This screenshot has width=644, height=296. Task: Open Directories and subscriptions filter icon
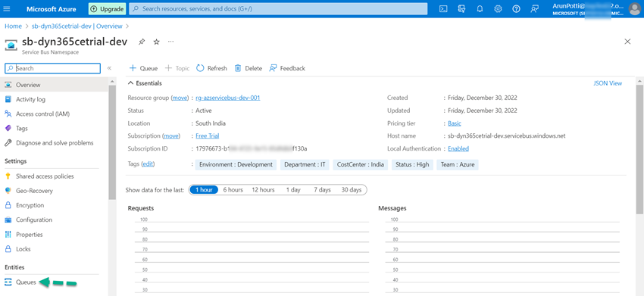coord(461,8)
